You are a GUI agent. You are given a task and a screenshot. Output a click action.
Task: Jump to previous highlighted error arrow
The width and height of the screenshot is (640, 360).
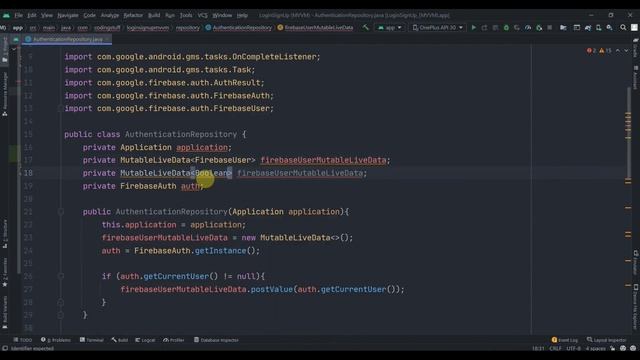[618, 51]
